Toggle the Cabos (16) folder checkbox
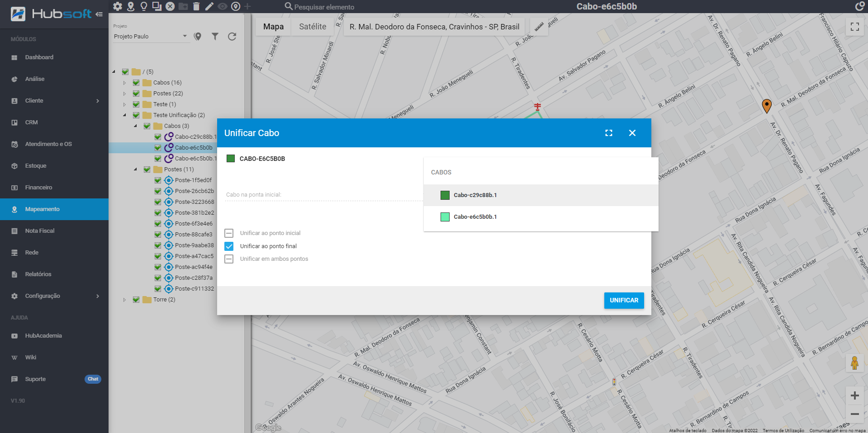 136,83
